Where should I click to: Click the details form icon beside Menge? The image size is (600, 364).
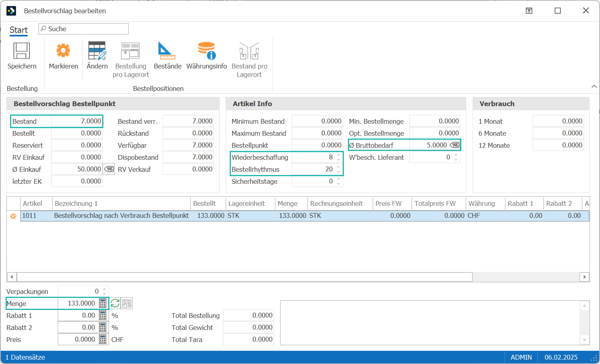127,304
